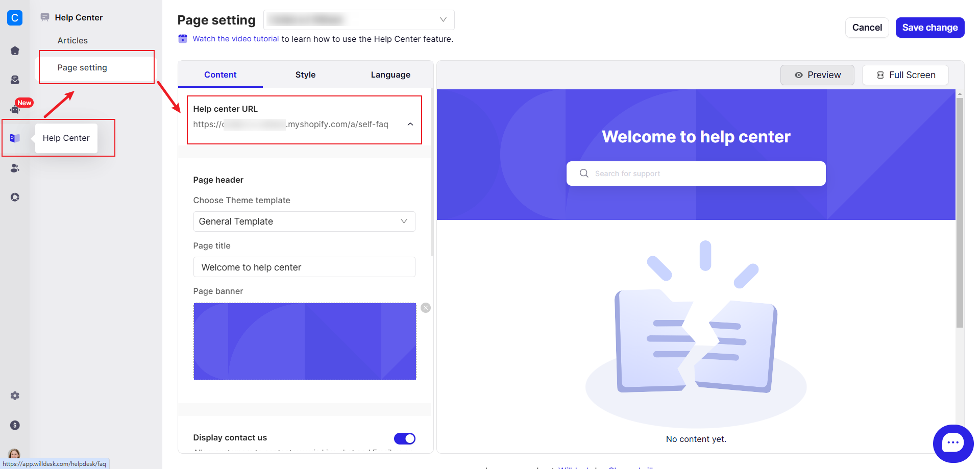Click the Help Center tooltip label
This screenshot has height=469, width=980.
point(66,138)
